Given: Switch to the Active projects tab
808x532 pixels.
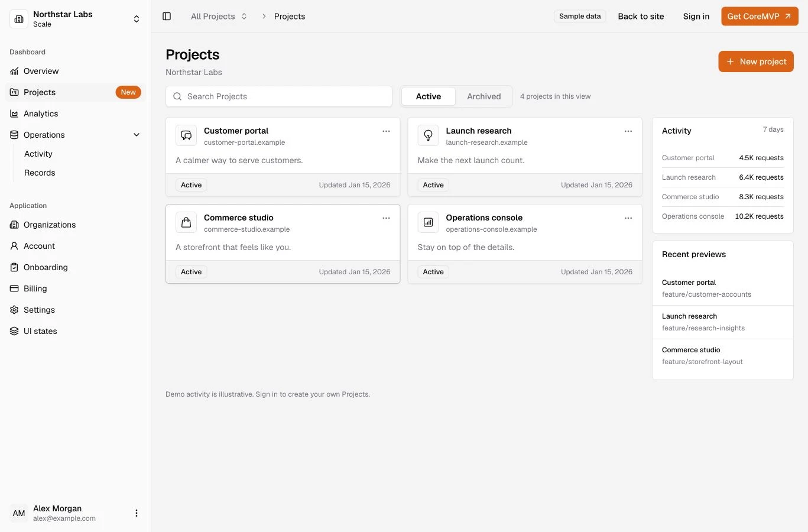Looking at the screenshot, I should point(429,96).
